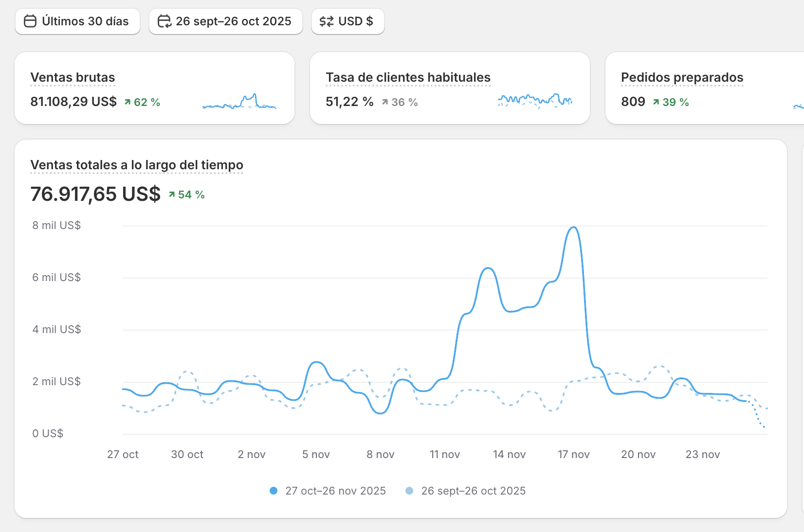Click the 6 mil US$ axis label
This screenshot has height=532, width=804.
(56, 277)
